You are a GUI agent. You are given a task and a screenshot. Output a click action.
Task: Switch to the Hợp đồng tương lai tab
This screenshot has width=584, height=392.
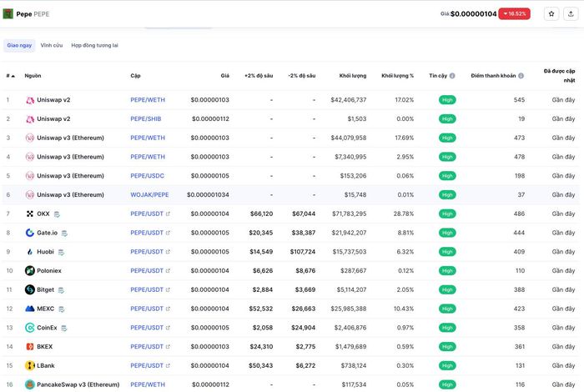(94, 45)
